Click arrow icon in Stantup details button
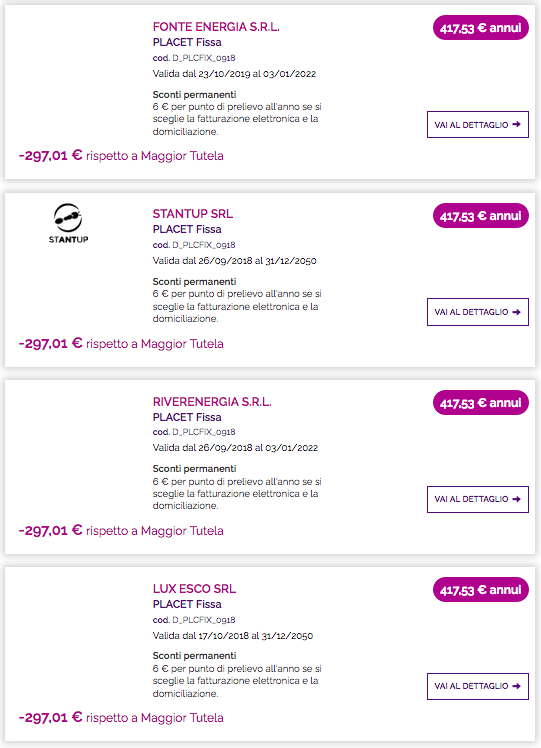 [x=516, y=312]
